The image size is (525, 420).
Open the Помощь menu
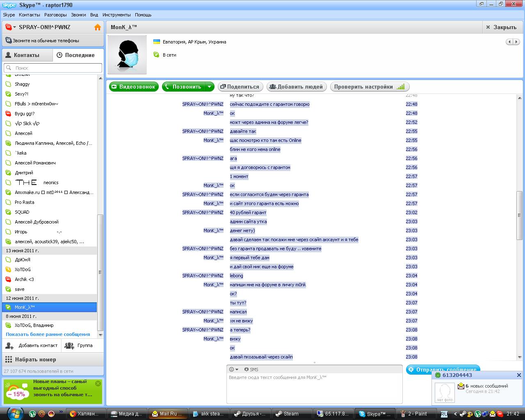coord(143,15)
